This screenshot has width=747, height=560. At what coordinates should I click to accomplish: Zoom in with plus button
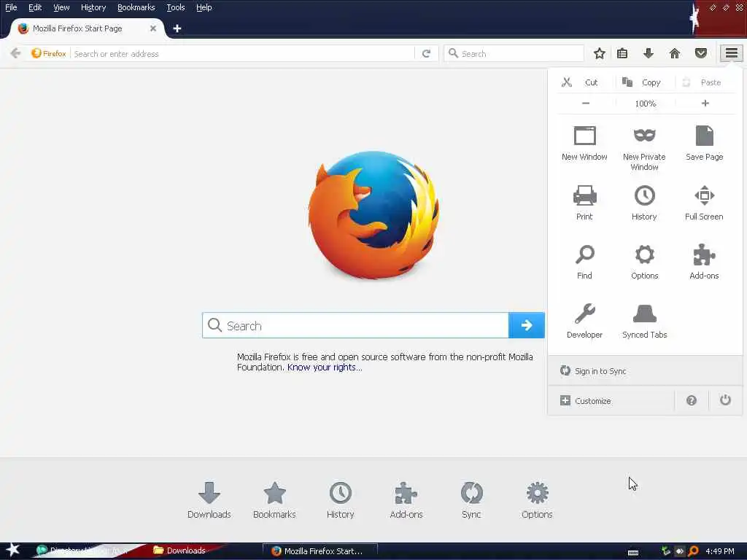705,104
